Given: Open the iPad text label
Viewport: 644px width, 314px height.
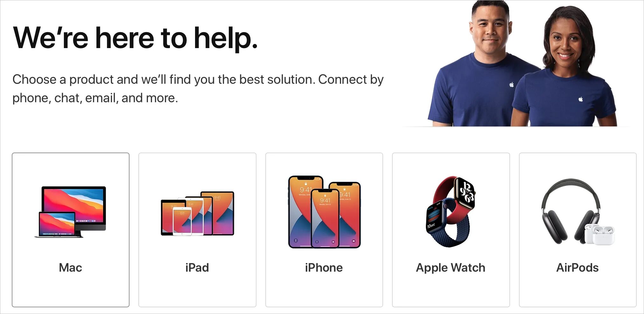Looking at the screenshot, I should click(x=197, y=268).
